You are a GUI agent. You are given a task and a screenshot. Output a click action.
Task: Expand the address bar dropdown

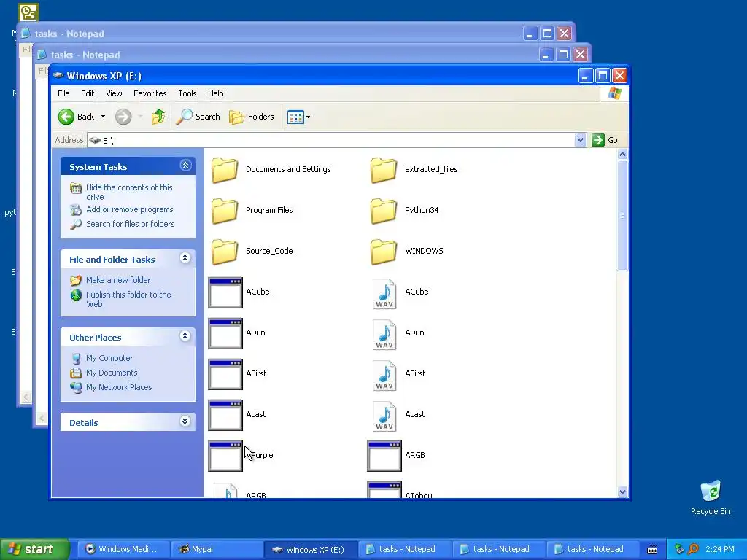pos(580,140)
